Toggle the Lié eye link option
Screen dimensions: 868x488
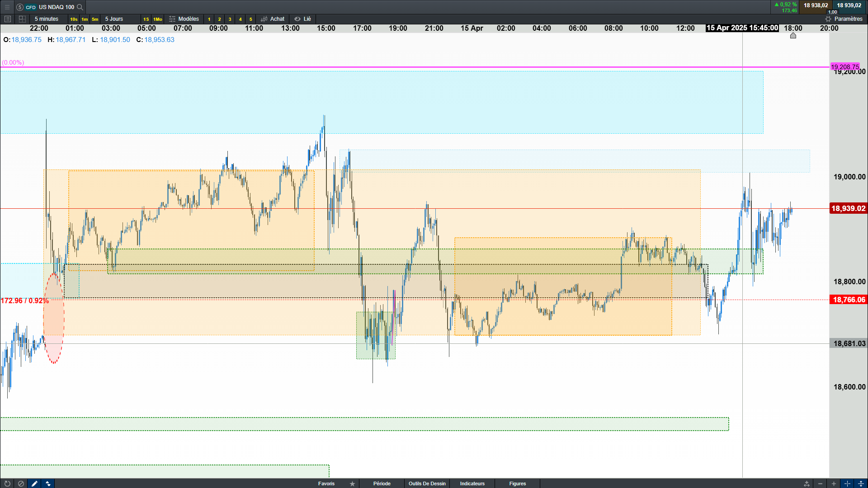point(303,19)
